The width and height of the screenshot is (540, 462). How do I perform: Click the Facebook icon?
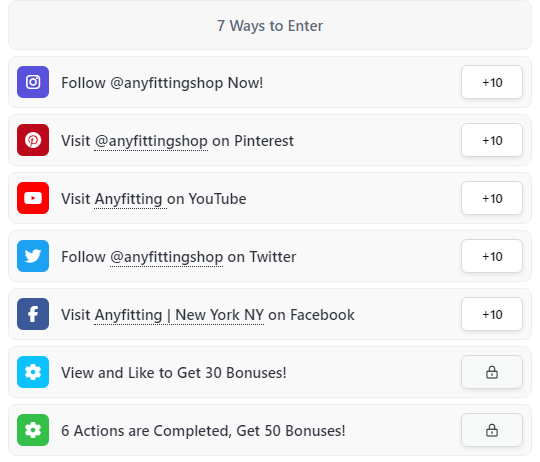click(x=33, y=314)
